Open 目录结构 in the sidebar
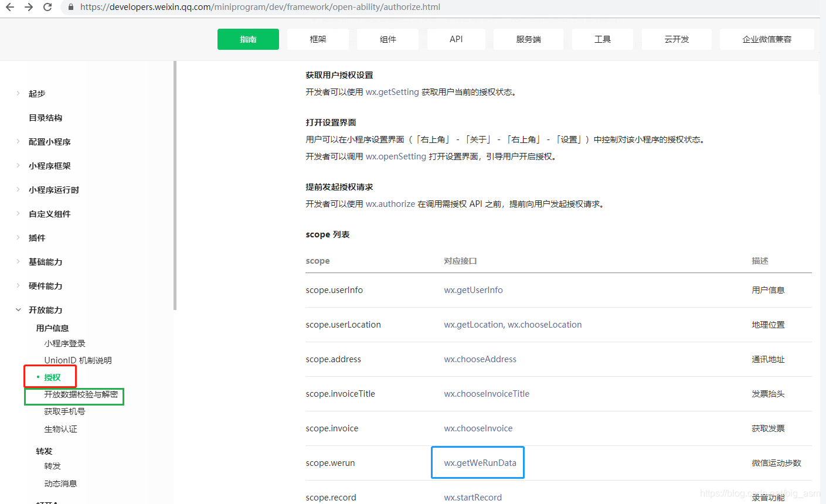826x504 pixels. pos(45,118)
